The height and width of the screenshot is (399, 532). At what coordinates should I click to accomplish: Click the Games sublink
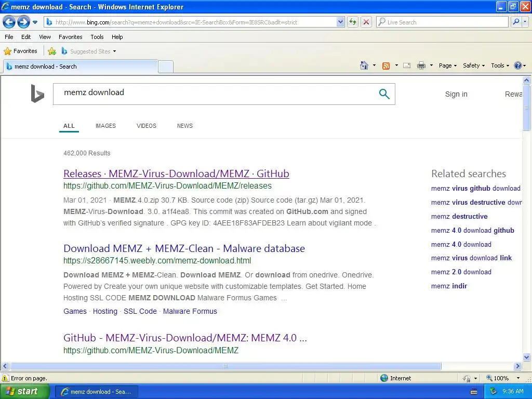click(75, 311)
